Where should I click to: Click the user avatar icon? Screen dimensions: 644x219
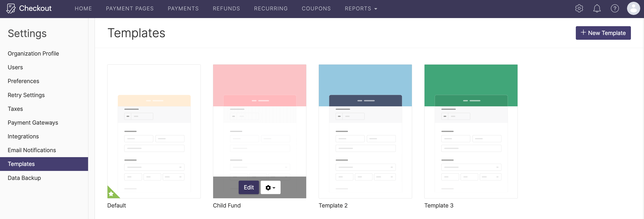pos(633,8)
